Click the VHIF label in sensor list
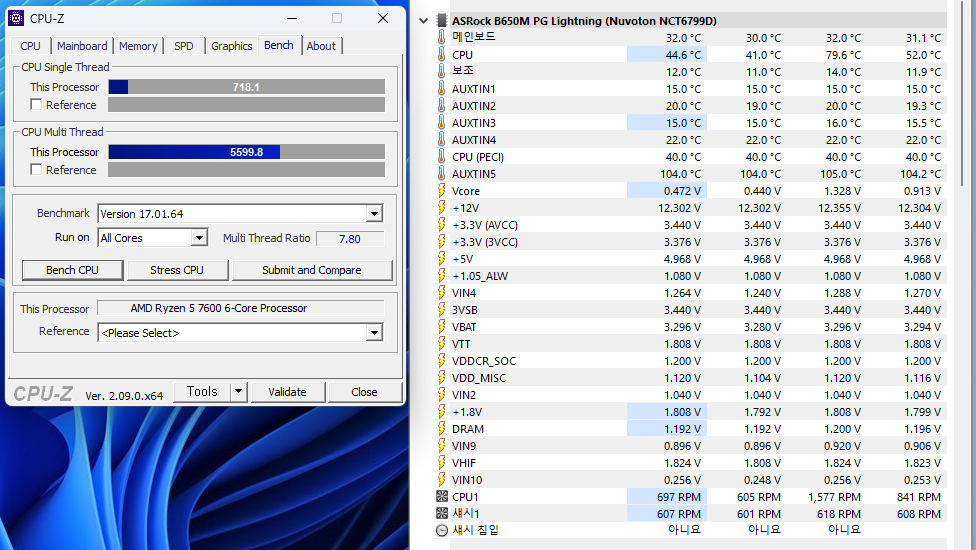Screen dimensions: 976x550 [x=464, y=463]
